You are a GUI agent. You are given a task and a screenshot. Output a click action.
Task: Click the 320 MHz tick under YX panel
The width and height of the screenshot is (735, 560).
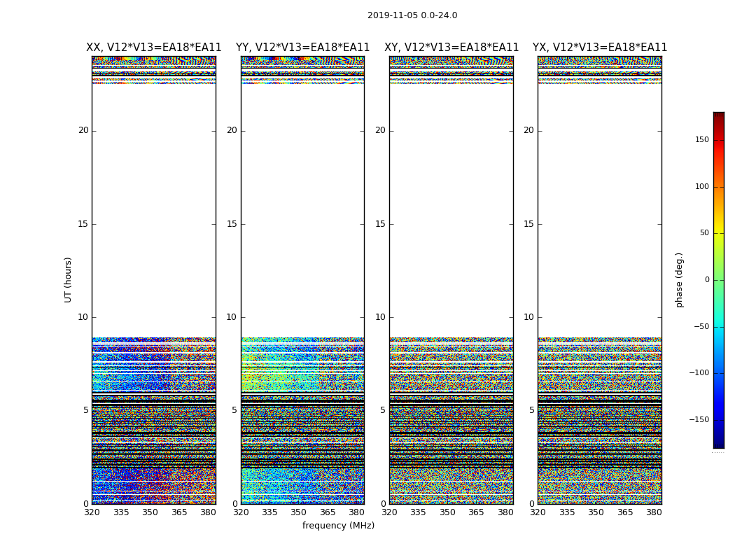[538, 512]
